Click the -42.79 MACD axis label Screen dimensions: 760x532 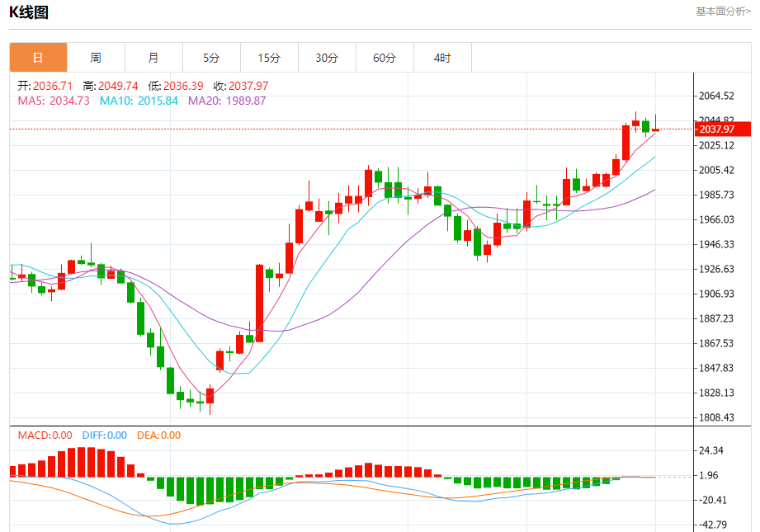[712, 525]
